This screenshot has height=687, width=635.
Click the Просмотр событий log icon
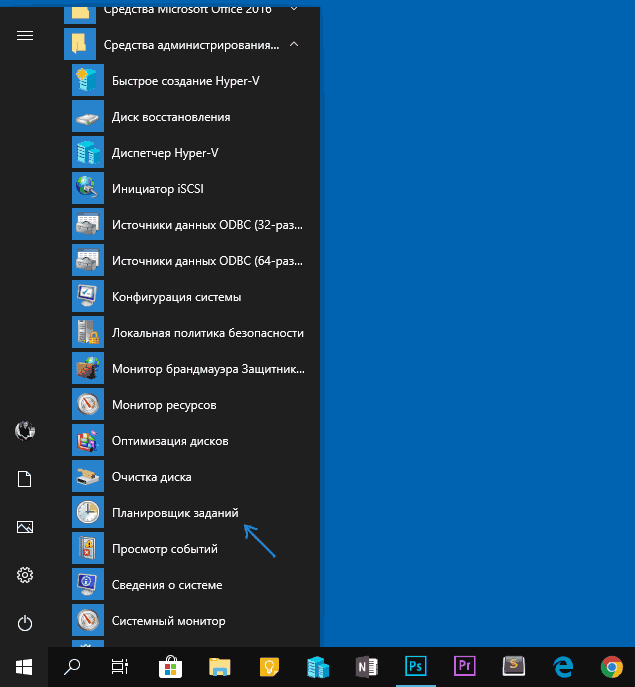pos(88,548)
